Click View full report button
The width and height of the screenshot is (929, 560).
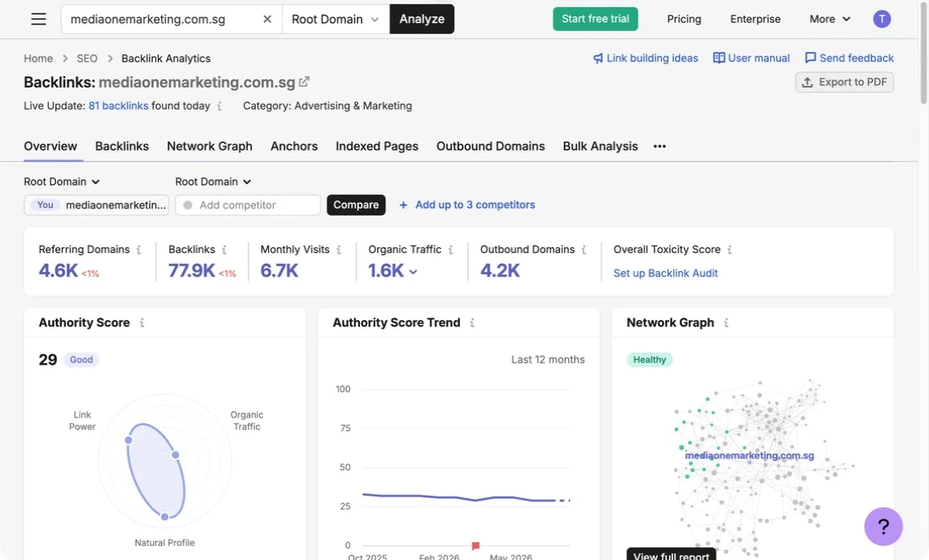point(671,554)
